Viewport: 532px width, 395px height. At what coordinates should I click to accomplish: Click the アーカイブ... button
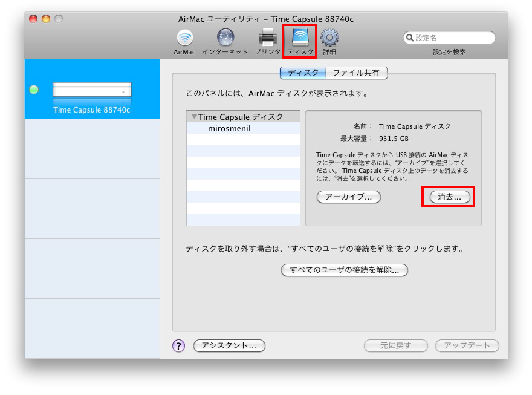[x=349, y=197]
